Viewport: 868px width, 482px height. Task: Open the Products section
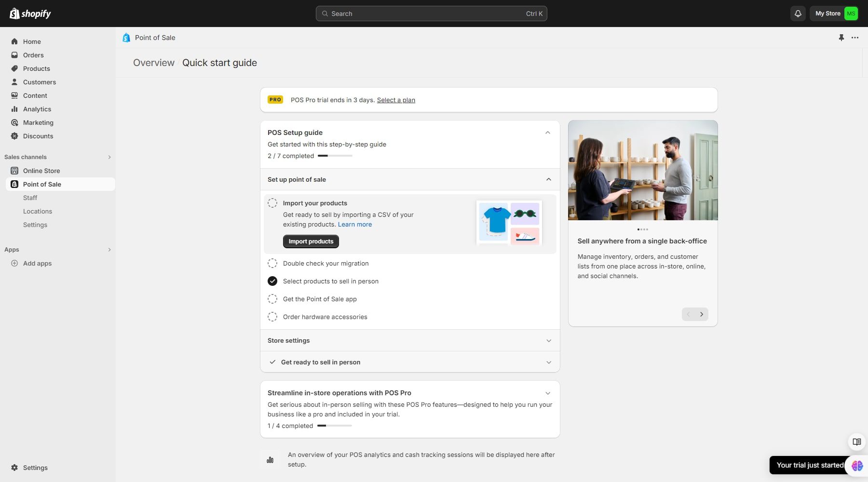tap(36, 68)
